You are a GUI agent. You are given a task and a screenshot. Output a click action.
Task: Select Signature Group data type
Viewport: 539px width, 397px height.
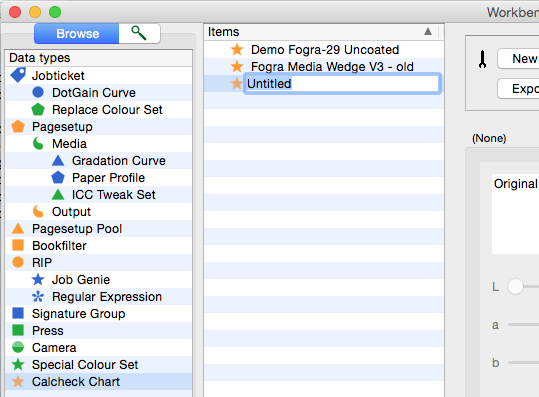[x=99, y=313]
